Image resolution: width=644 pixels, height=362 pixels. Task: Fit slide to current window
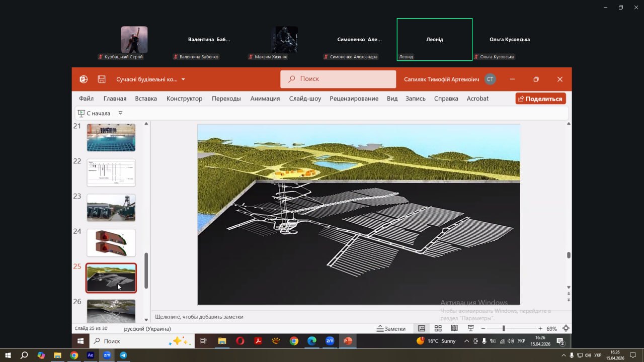click(x=566, y=328)
